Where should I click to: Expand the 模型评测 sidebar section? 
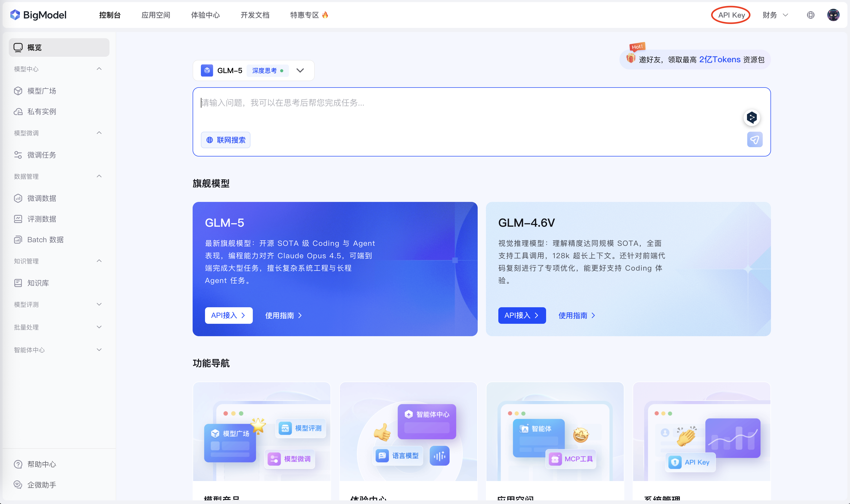point(58,304)
